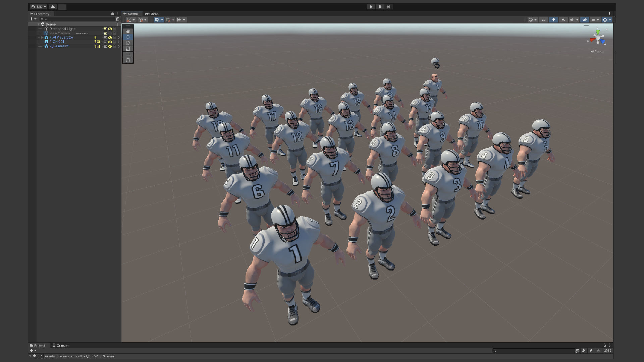Open the cloud services icon
This screenshot has height=362, width=644.
53,7
